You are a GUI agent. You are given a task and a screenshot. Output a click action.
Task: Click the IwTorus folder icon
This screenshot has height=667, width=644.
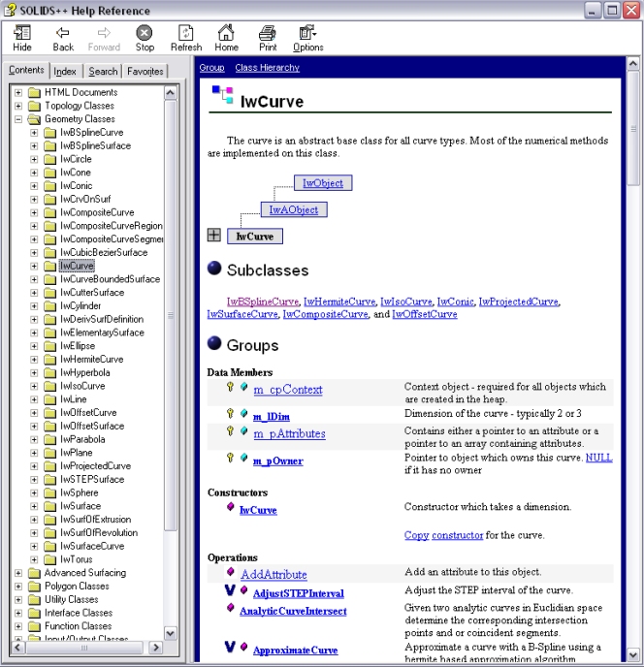[x=49, y=559]
